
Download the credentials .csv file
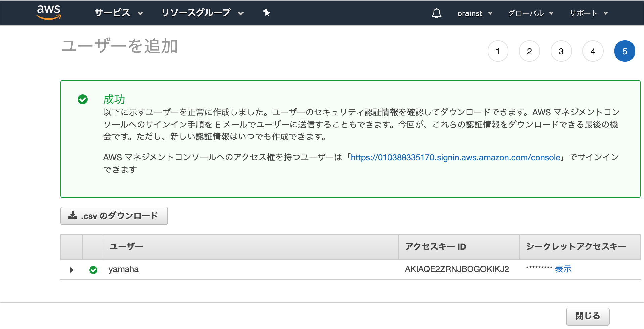(114, 216)
